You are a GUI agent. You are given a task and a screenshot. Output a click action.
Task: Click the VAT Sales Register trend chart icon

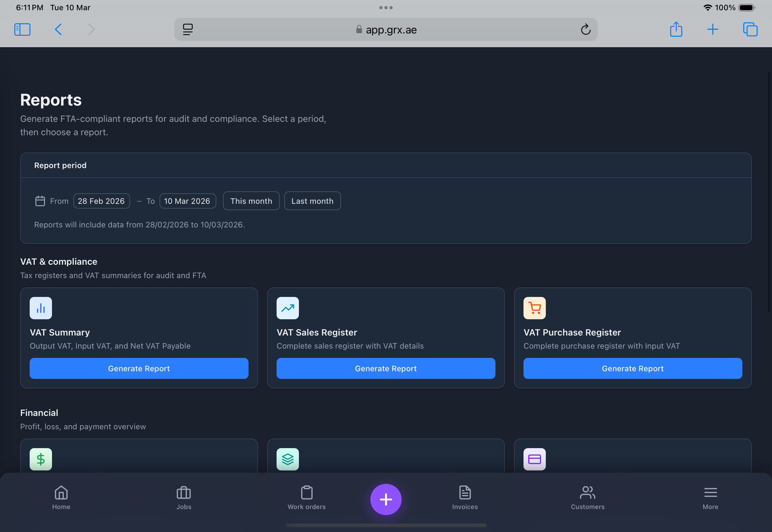click(287, 308)
